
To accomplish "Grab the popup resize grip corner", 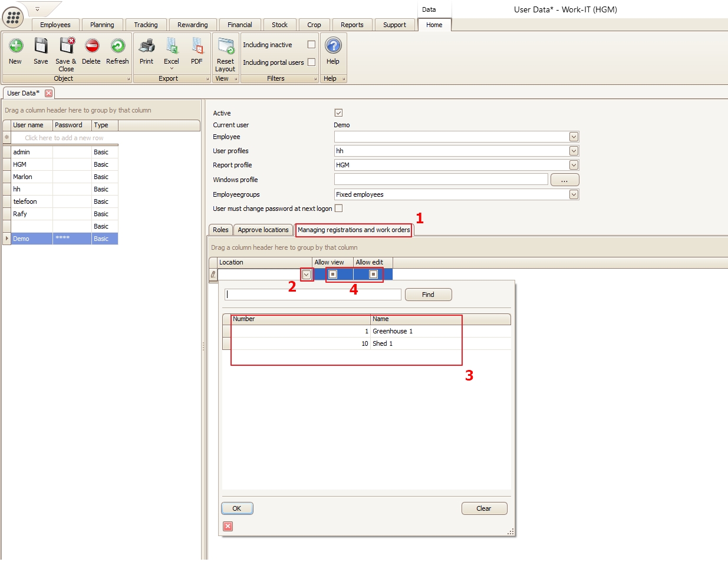I will coord(511,532).
